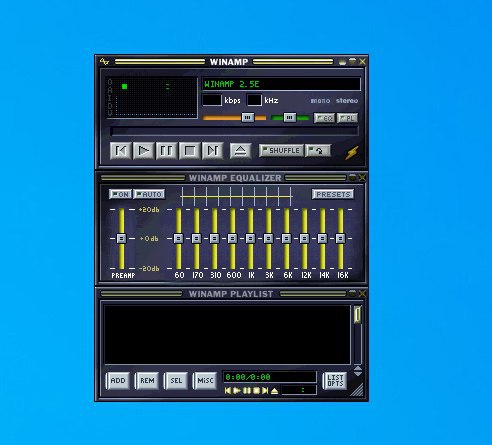Click the playlist resize grip corner
492x445 pixels.
(358, 390)
